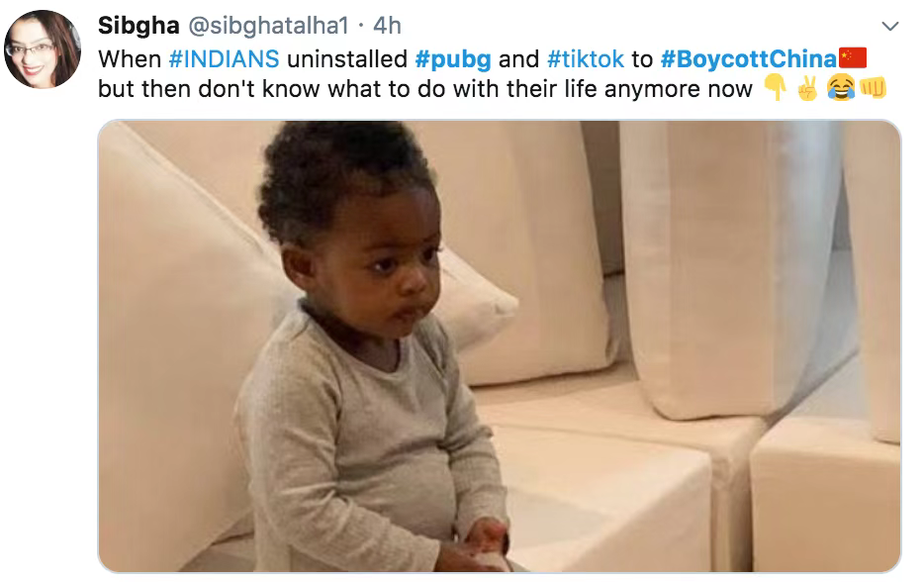This screenshot has width=924, height=582.
Task: Click the laughing-with-tears emoji
Action: point(841,88)
